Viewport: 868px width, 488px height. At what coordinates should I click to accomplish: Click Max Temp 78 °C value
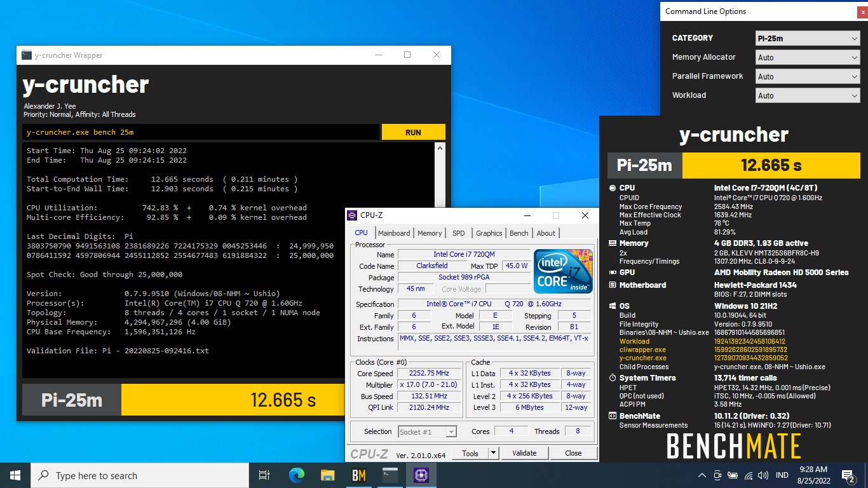click(723, 224)
